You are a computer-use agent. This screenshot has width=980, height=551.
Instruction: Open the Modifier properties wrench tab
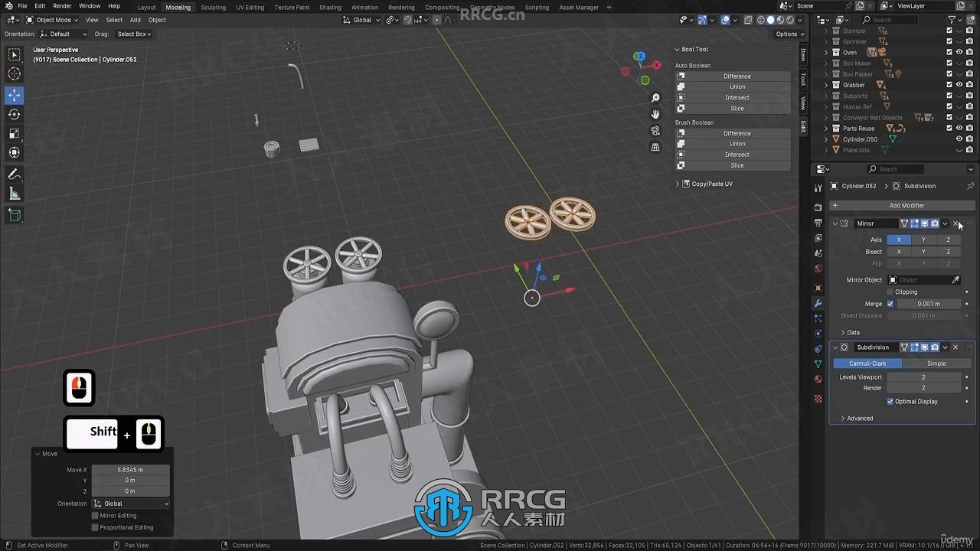coord(818,304)
